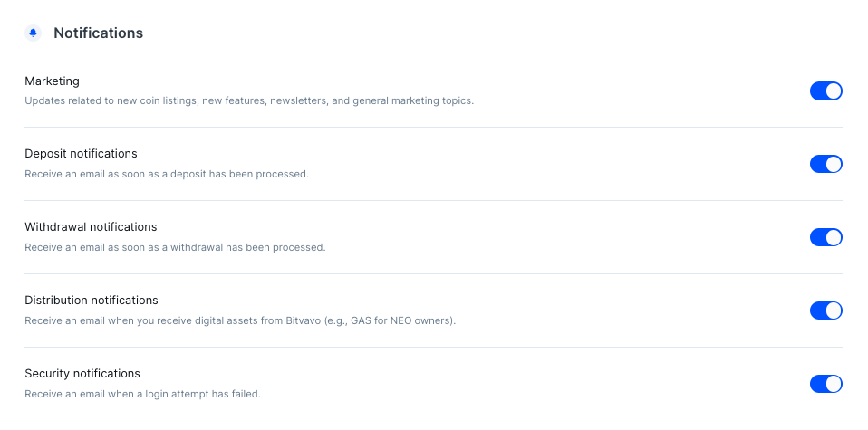The image size is (868, 430).
Task: Click the Bitvavo digital assets description
Action: 240,321
